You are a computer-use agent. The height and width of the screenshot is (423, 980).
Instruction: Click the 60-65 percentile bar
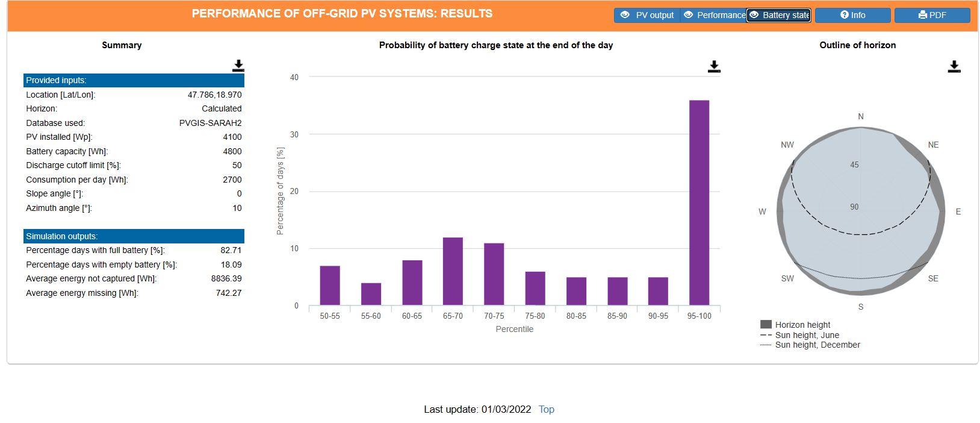click(412, 283)
